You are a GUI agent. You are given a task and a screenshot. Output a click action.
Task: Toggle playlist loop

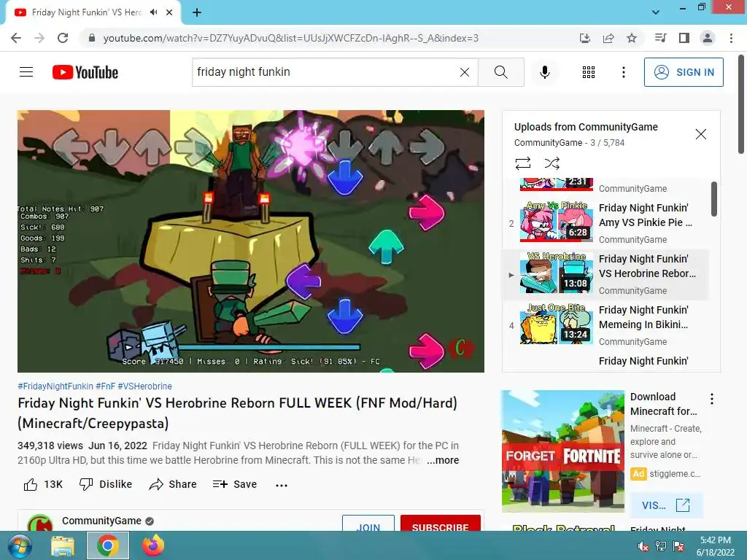coord(522,163)
